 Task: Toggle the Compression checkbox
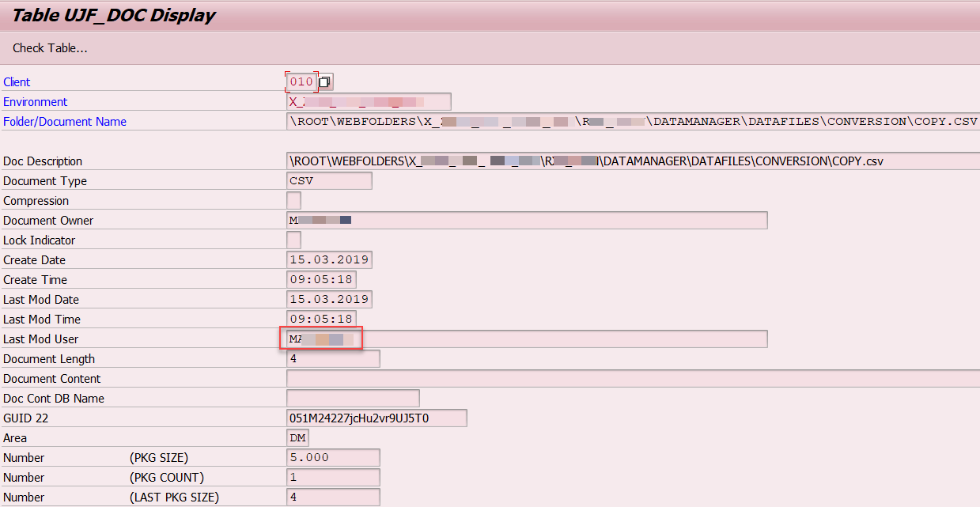click(x=293, y=200)
